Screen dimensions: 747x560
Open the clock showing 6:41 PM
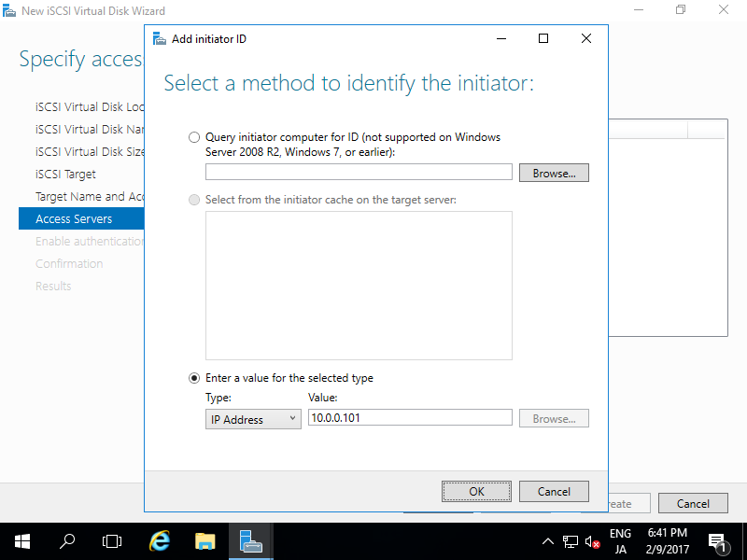[667, 541]
